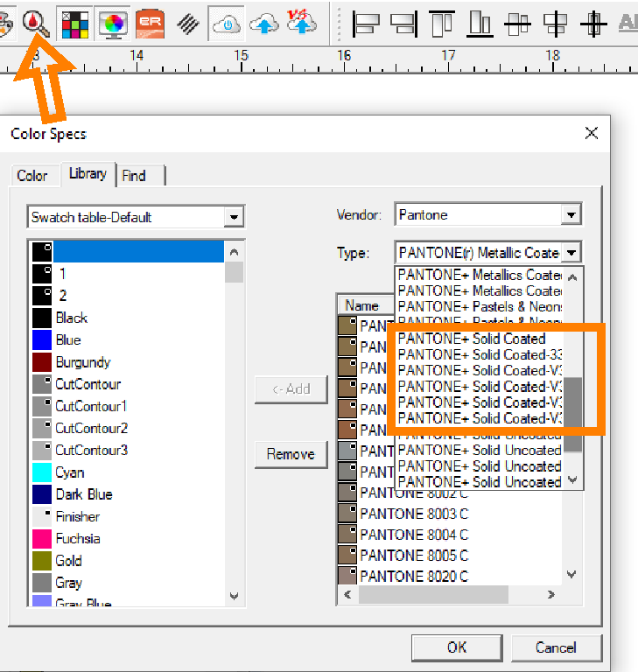Click swatch list scroll-down arrow

[x=234, y=596]
